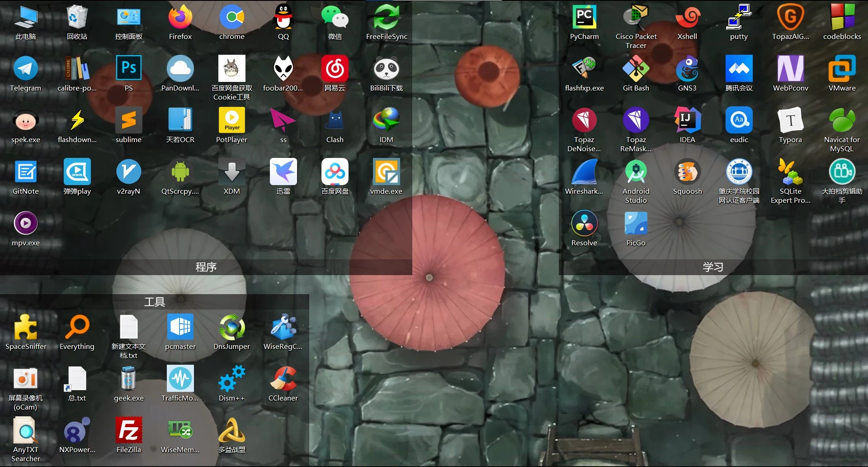Open the SpaceSniffer puzzle icon
Screen dimensions: 868x467
(26, 327)
